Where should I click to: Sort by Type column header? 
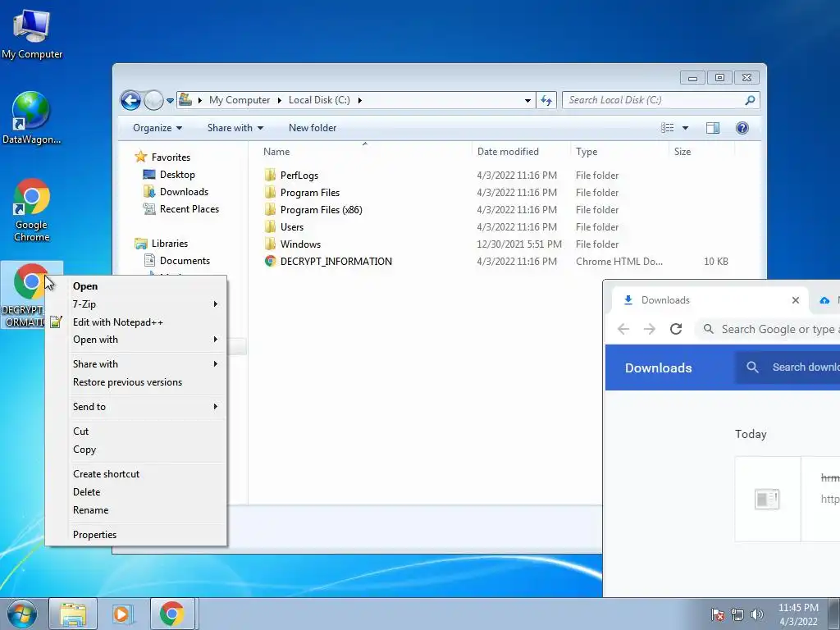coord(586,152)
